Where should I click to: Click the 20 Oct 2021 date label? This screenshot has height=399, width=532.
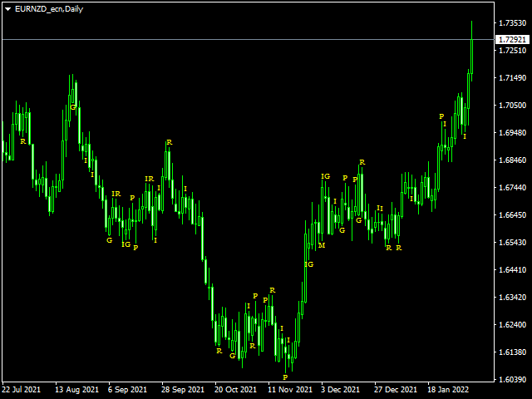(235, 390)
